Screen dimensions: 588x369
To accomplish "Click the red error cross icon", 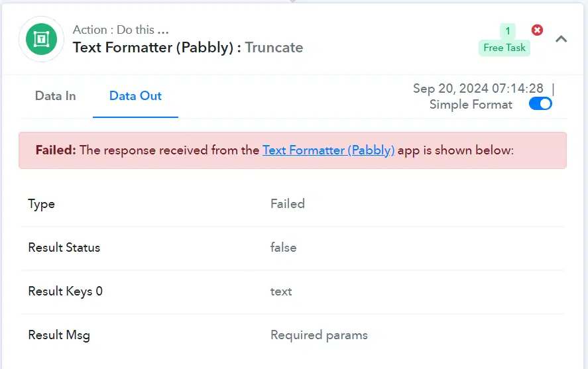I will click(x=537, y=30).
